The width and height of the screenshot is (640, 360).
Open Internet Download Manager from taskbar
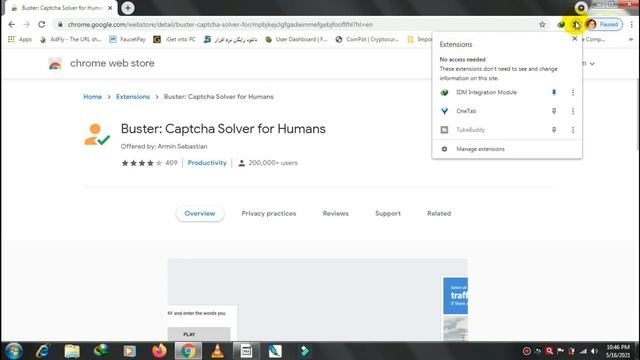pos(101,351)
